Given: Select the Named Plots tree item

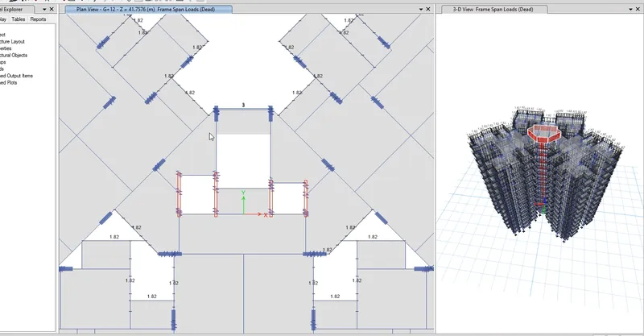Looking at the screenshot, I should (9, 83).
